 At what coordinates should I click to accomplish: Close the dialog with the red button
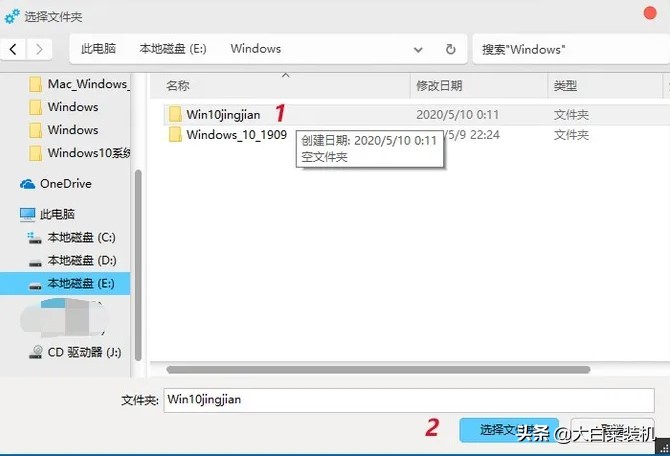(650, 13)
